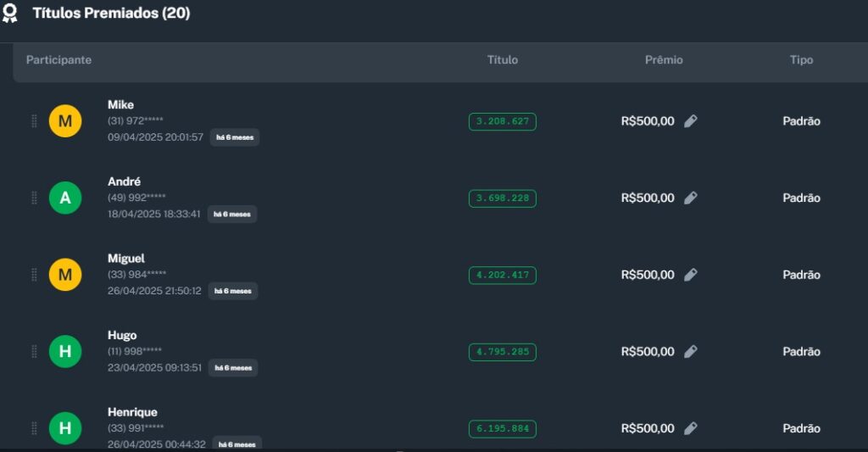The width and height of the screenshot is (868, 452).
Task: Select André's green A avatar
Action: click(x=65, y=198)
